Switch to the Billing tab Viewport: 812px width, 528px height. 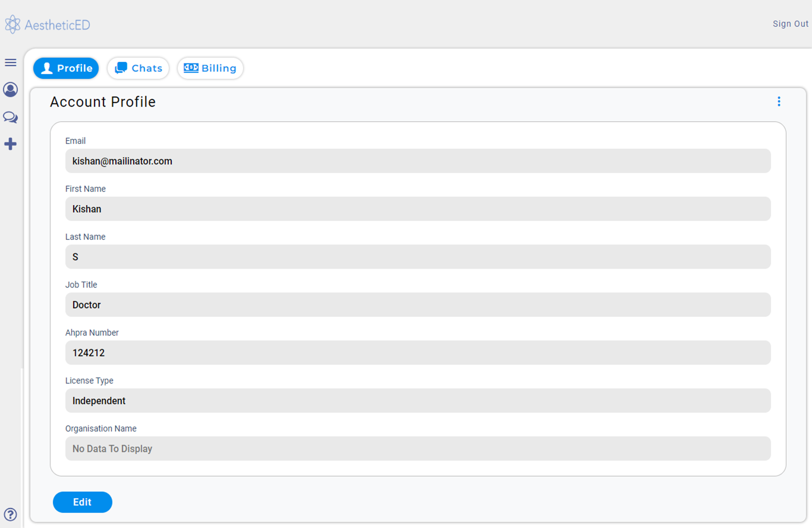tap(210, 68)
